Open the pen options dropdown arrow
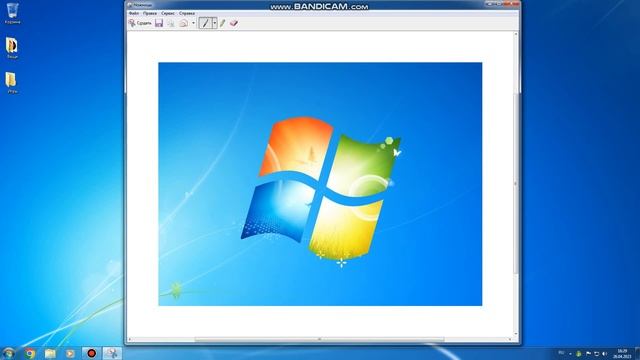Screen dimensions: 640x360 click(x=215, y=23)
